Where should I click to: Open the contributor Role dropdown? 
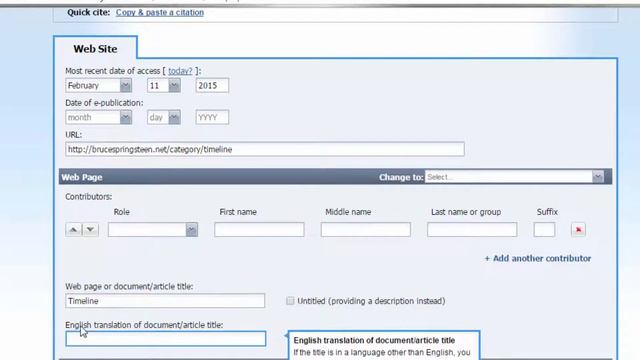point(153,230)
